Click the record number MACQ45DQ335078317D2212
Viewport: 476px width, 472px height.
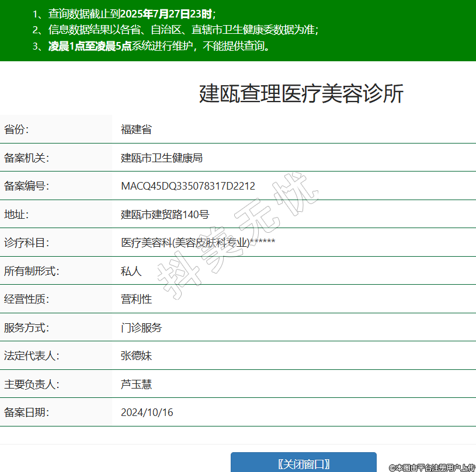187,186
